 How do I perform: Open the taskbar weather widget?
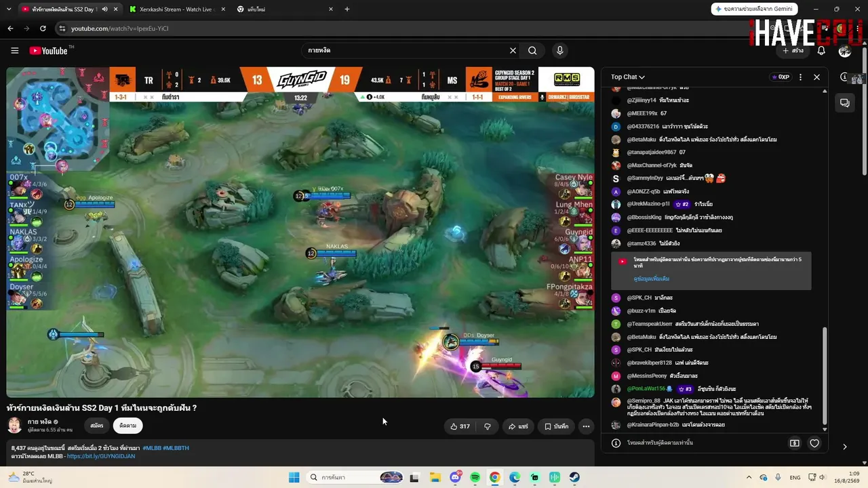31,477
